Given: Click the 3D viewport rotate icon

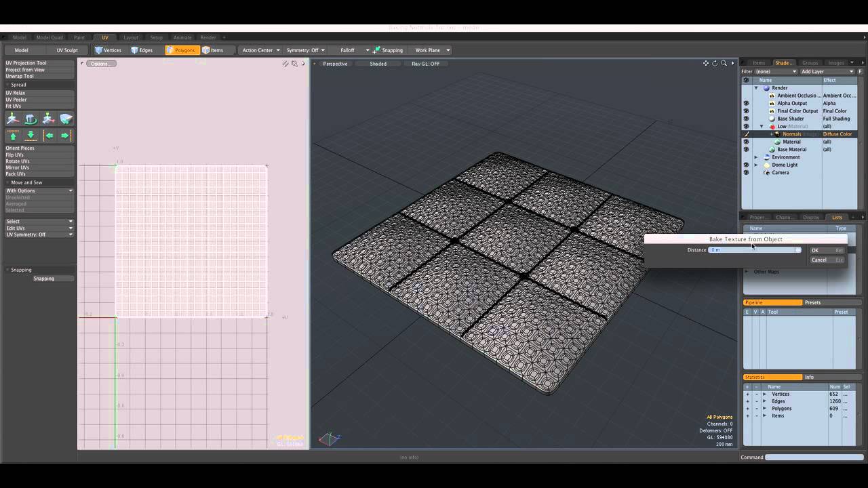Looking at the screenshot, I should (x=715, y=64).
